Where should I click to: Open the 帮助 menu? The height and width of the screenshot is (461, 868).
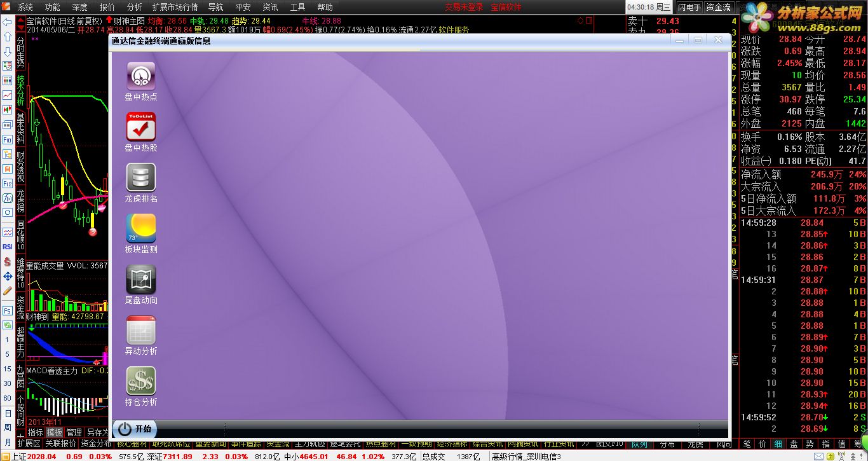point(325,7)
